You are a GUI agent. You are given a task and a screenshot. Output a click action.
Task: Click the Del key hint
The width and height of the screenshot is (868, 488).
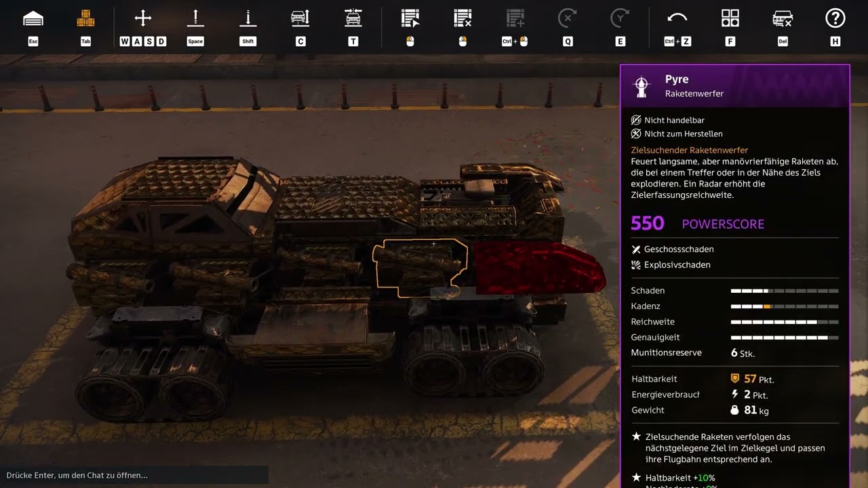[783, 41]
